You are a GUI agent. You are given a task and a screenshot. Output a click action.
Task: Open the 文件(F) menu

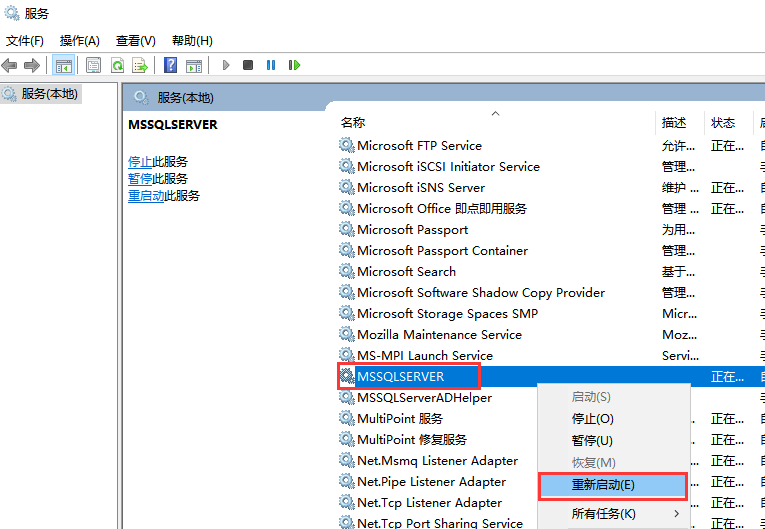(x=25, y=41)
